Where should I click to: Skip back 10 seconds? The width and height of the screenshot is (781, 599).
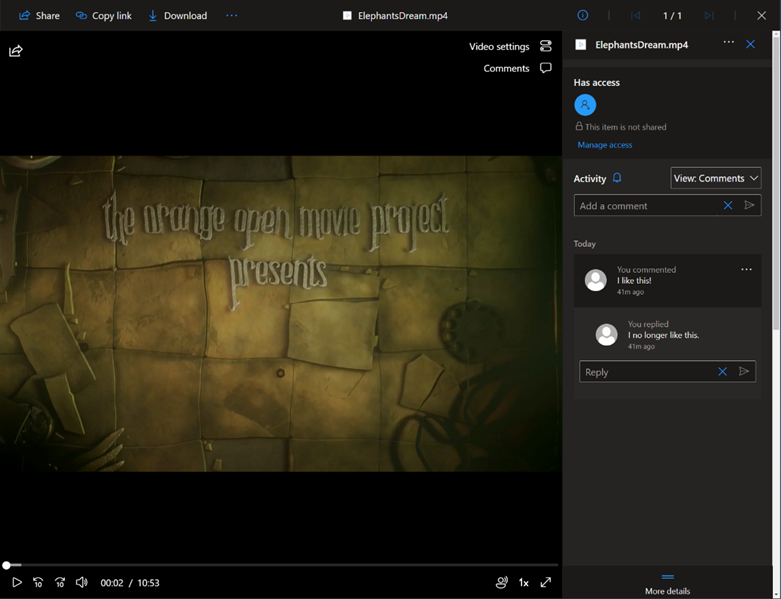click(x=38, y=582)
